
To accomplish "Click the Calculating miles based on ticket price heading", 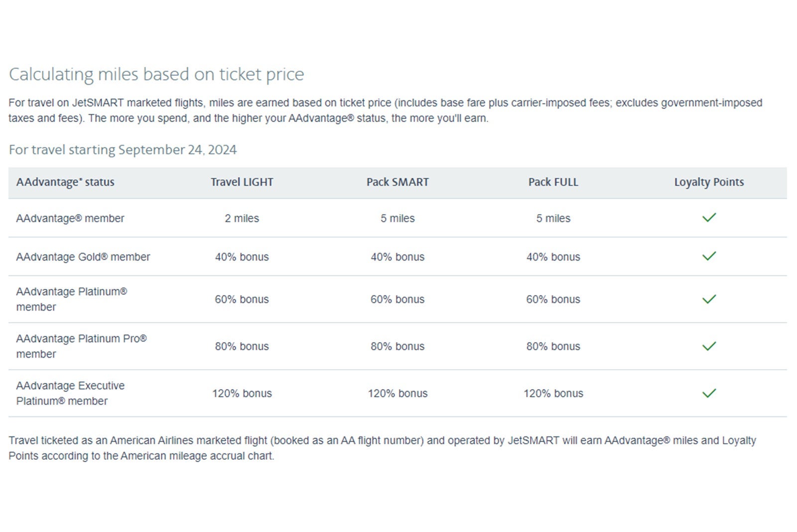I will tap(156, 74).
